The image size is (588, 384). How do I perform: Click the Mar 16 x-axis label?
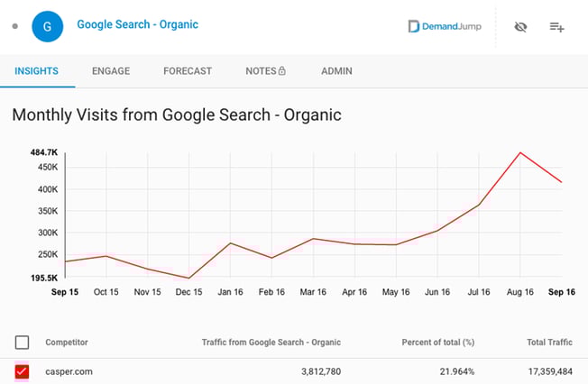pyautogui.click(x=313, y=292)
